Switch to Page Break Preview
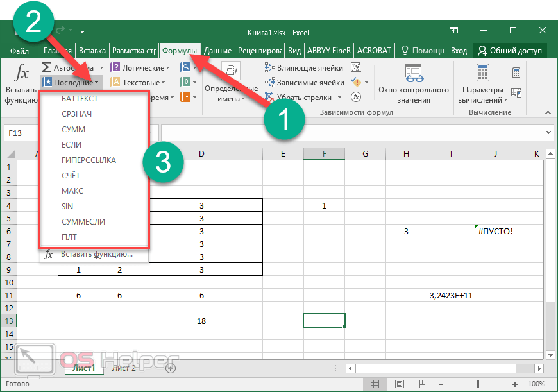This screenshot has height=392, width=558. (x=423, y=384)
